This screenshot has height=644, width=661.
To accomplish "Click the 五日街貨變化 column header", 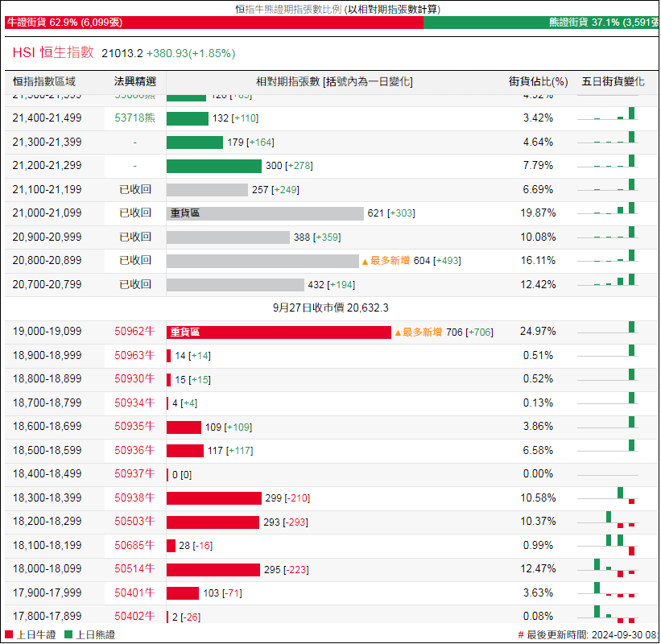I will tap(613, 82).
